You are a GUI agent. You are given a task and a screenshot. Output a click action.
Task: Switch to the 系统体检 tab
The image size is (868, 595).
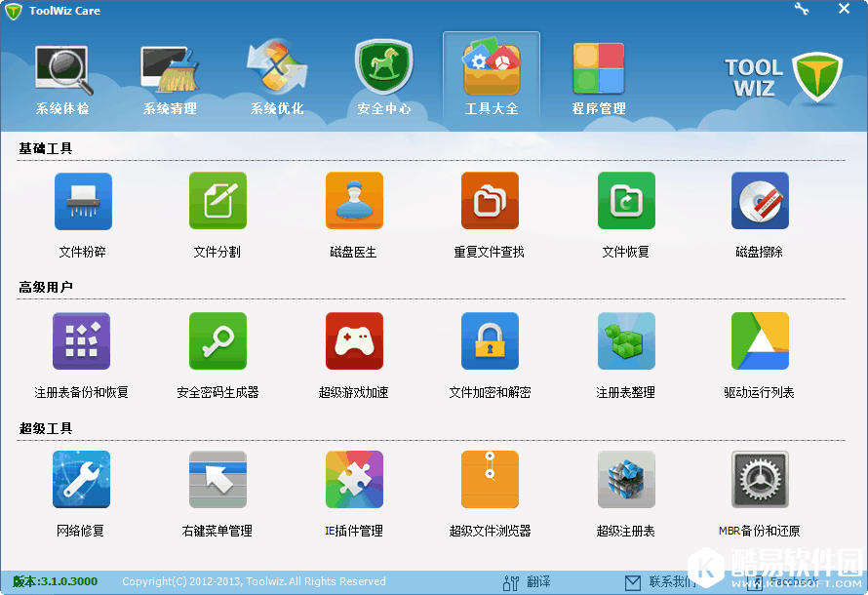(x=62, y=78)
